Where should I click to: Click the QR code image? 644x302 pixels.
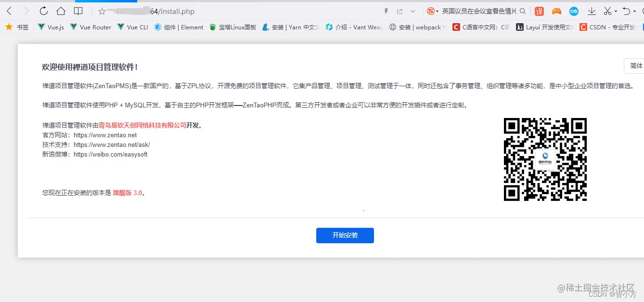(x=545, y=159)
